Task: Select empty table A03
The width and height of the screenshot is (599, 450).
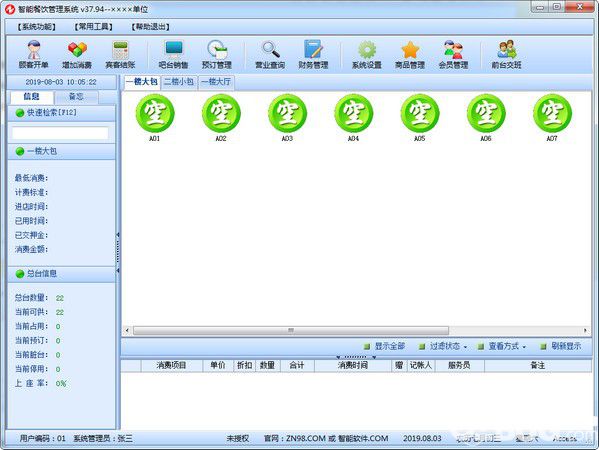Action: coord(287,118)
